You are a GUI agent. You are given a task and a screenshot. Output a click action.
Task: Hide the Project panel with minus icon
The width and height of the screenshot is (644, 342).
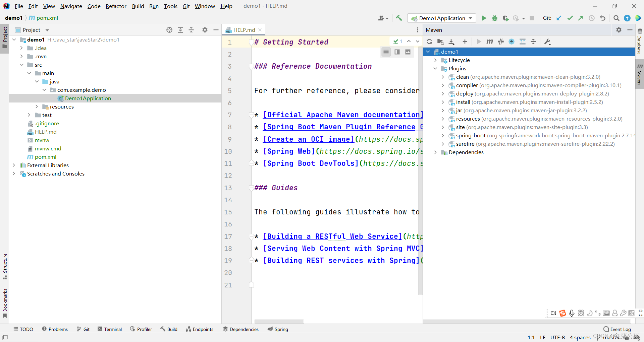tap(216, 30)
